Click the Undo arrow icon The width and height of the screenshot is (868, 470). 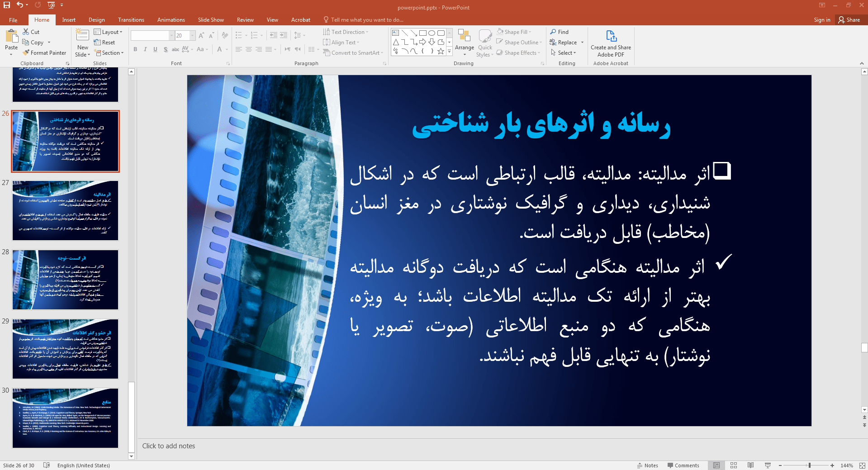pyautogui.click(x=19, y=5)
